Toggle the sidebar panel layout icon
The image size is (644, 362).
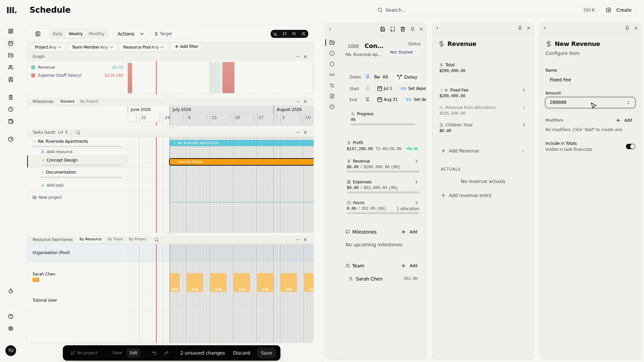[38, 34]
